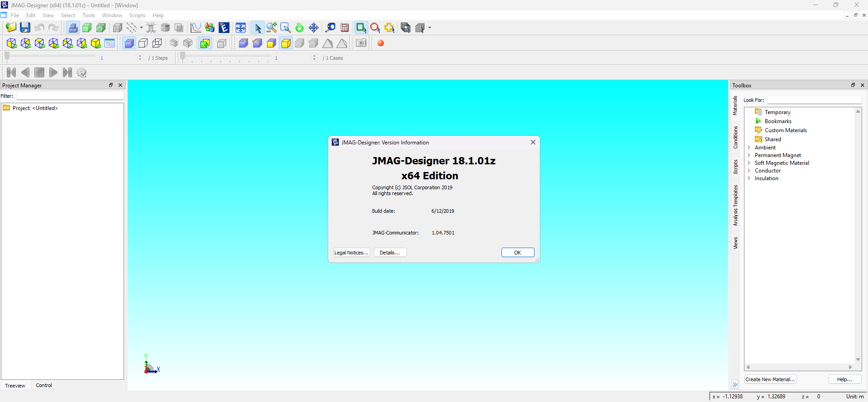Toggle the red circle selection mode

375,28
